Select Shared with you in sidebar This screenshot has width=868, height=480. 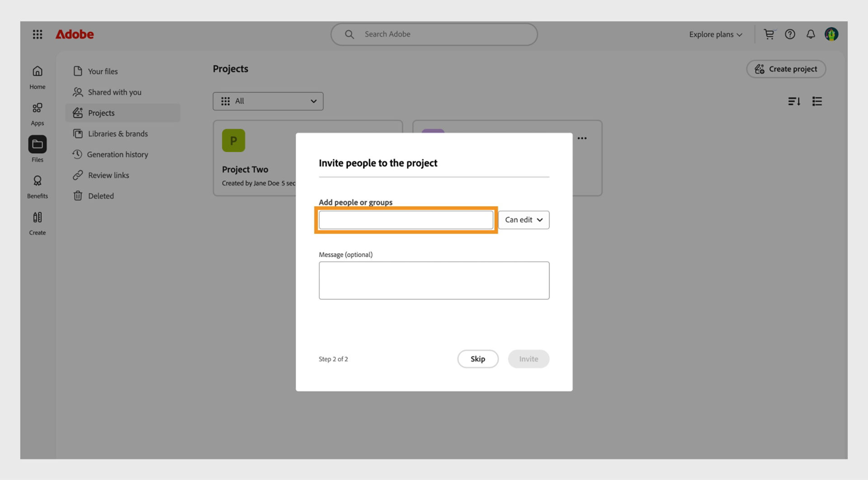114,92
